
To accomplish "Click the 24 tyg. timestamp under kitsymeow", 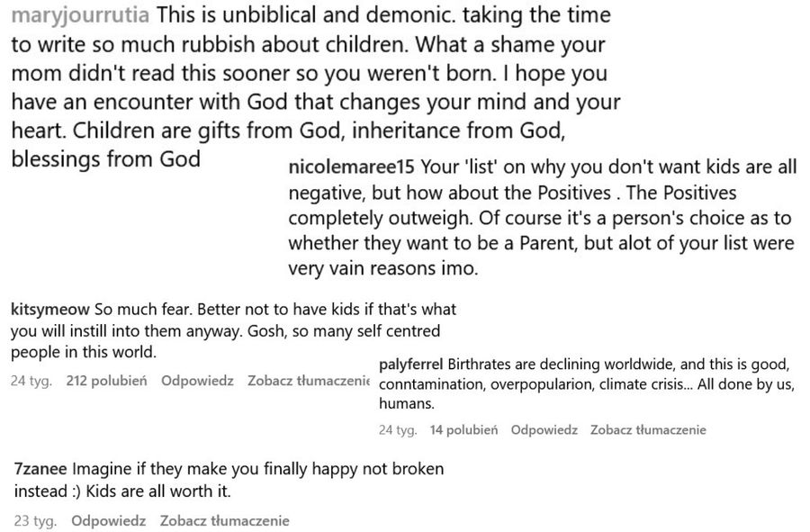I will tap(31, 381).
